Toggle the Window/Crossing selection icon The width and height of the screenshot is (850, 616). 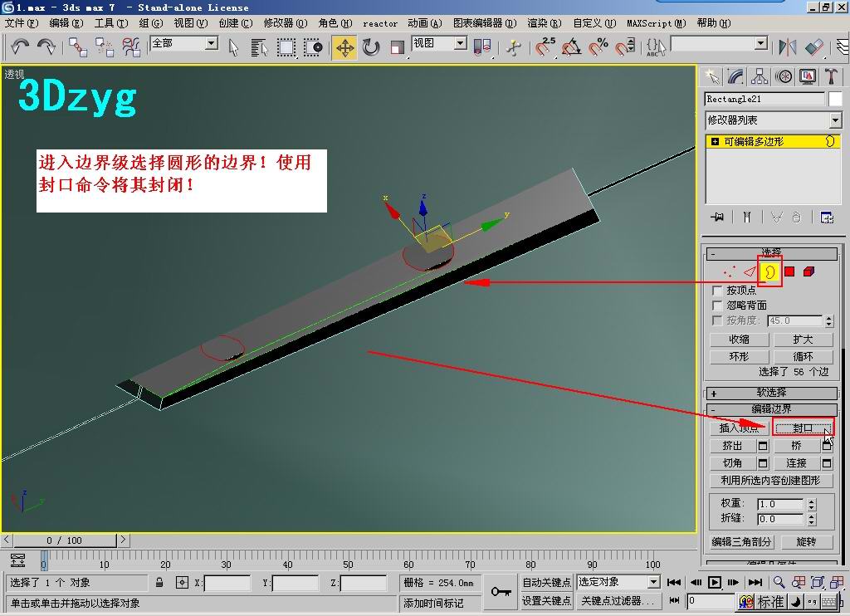pos(313,47)
